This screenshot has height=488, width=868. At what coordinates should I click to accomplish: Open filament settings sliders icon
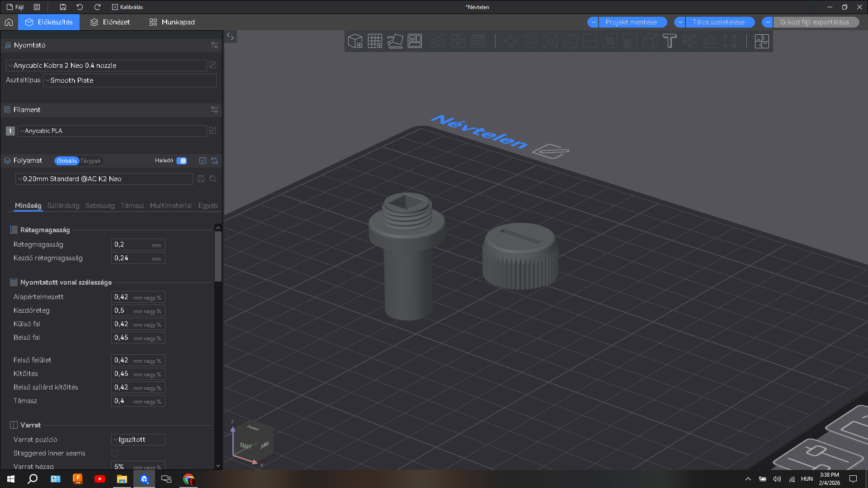pos(214,110)
